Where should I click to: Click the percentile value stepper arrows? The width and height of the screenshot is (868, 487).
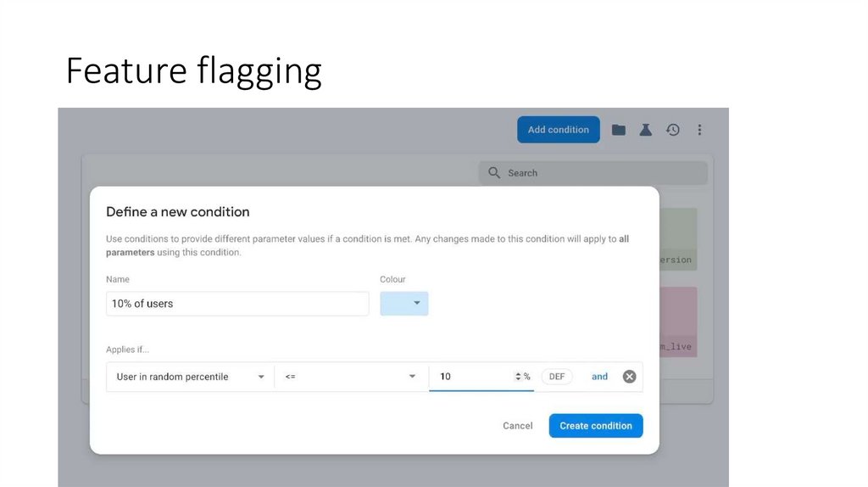click(x=518, y=377)
